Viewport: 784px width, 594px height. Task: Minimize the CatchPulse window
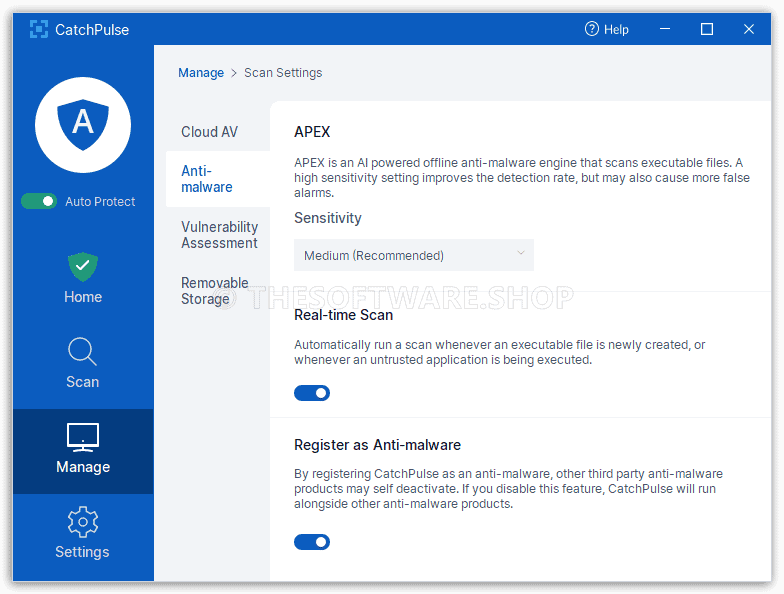[665, 29]
